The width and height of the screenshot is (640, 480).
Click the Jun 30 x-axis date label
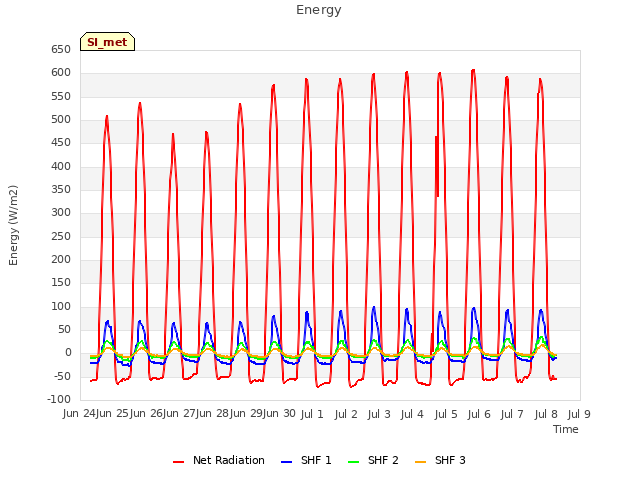point(279,414)
